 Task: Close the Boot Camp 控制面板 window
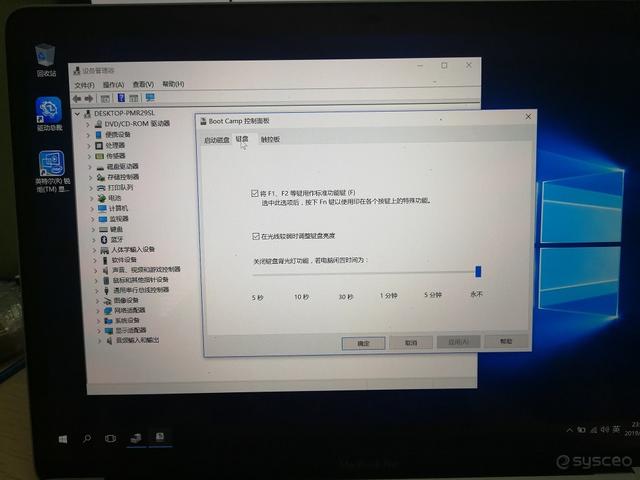(x=528, y=117)
